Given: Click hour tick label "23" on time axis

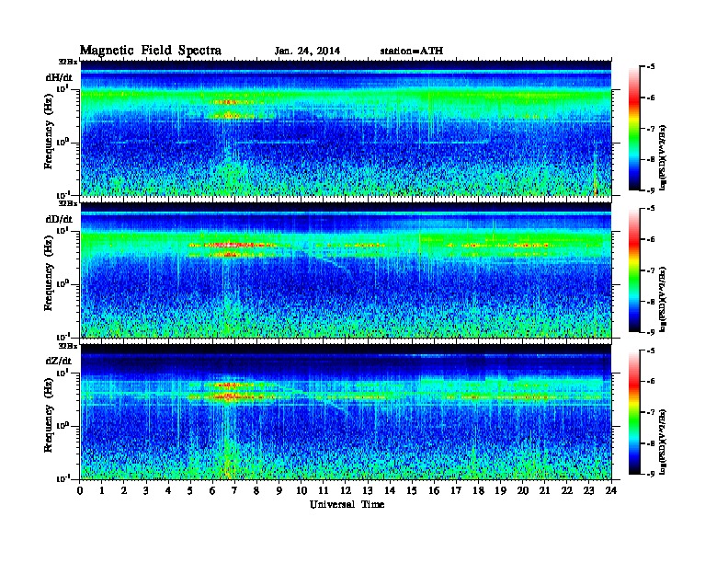Looking at the screenshot, I should coord(589,490).
